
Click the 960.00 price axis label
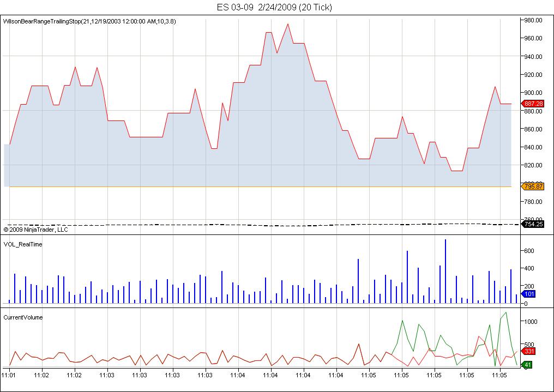click(533, 38)
